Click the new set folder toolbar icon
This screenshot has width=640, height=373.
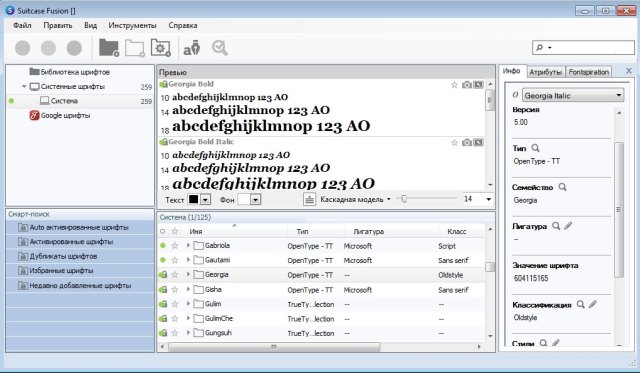(135, 48)
